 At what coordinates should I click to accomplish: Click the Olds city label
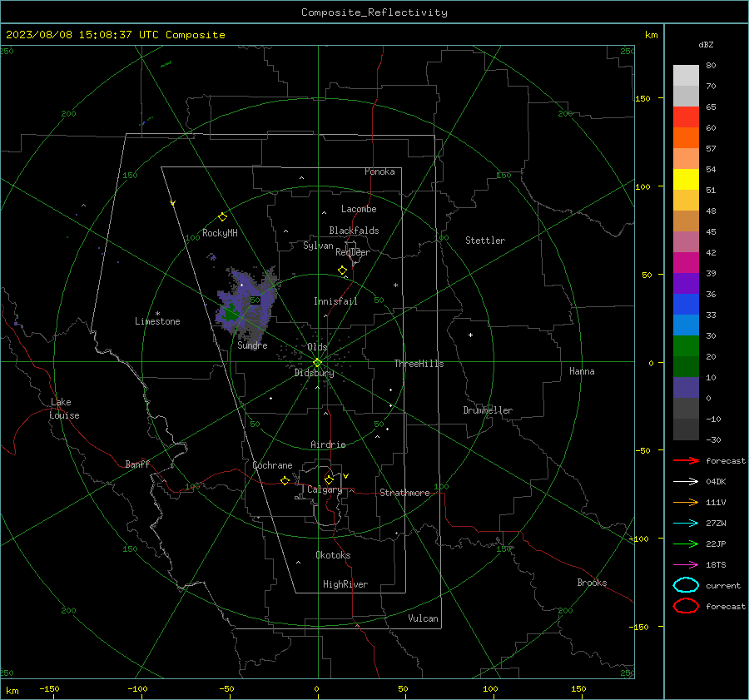pyautogui.click(x=317, y=347)
